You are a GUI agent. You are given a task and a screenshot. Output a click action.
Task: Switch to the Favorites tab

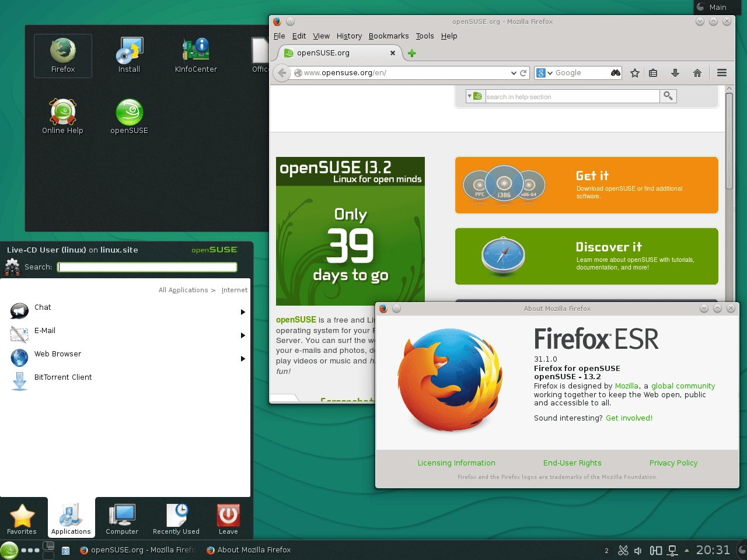pos(22,519)
